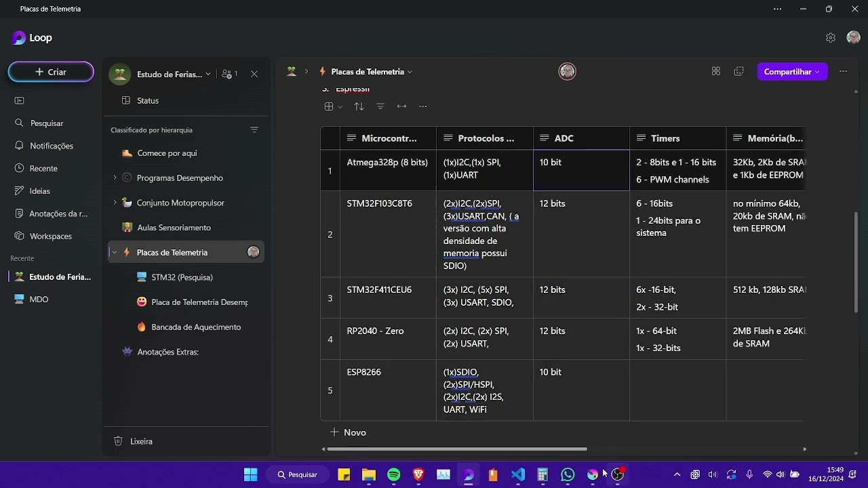Select Atmega328p (8 bits) cell
The width and height of the screenshot is (868, 488).
click(388, 170)
